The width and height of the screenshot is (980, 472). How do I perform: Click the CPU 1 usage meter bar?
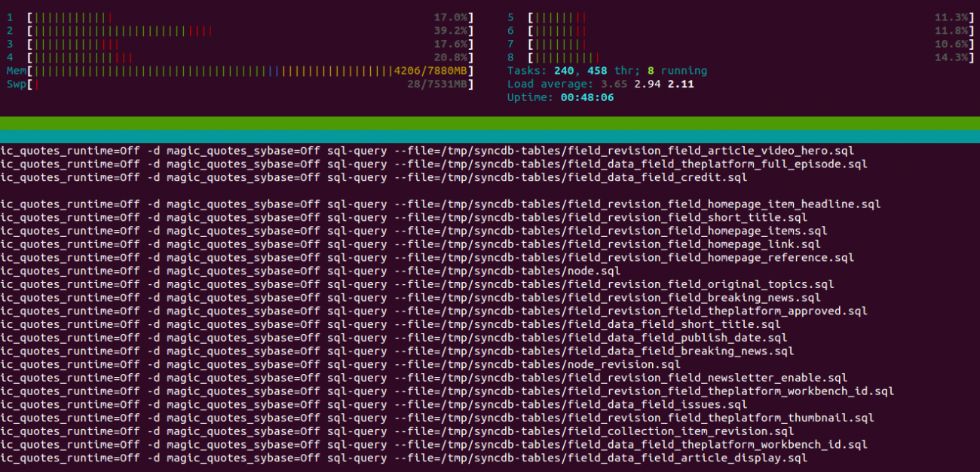(x=250, y=17)
